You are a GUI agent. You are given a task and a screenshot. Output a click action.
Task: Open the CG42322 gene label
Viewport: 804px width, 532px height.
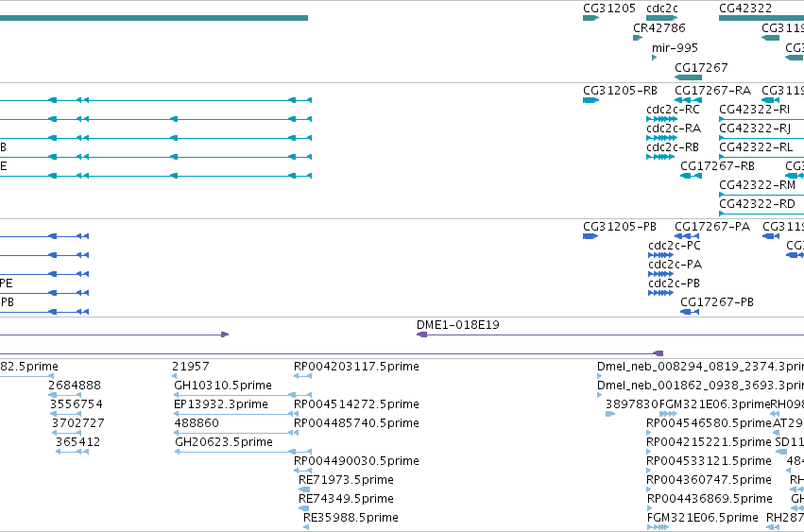[x=745, y=9]
